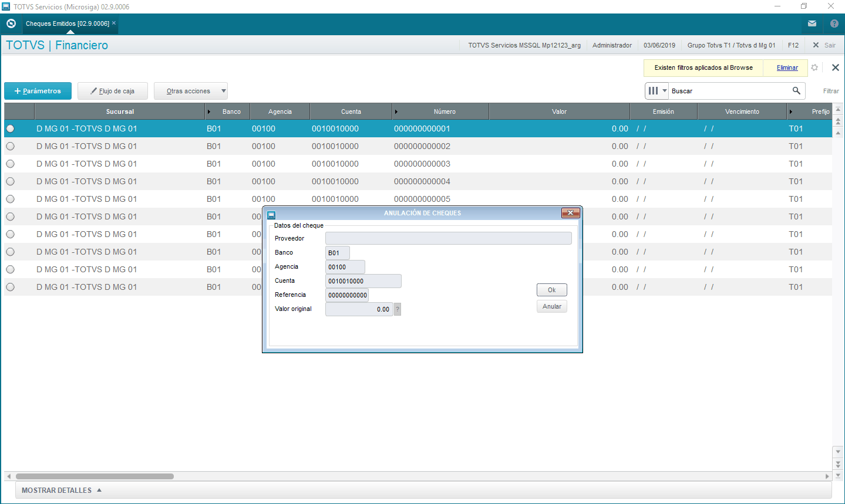Click the Eliminar filter link

click(787, 67)
